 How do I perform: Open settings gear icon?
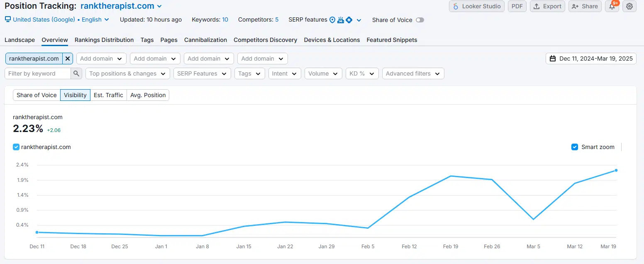pos(629,6)
